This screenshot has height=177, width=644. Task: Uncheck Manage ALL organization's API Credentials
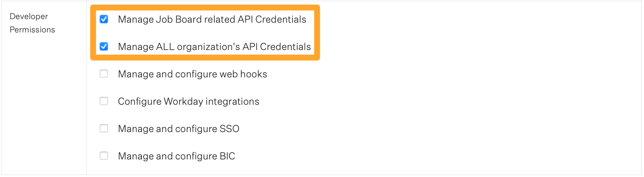[x=104, y=46]
